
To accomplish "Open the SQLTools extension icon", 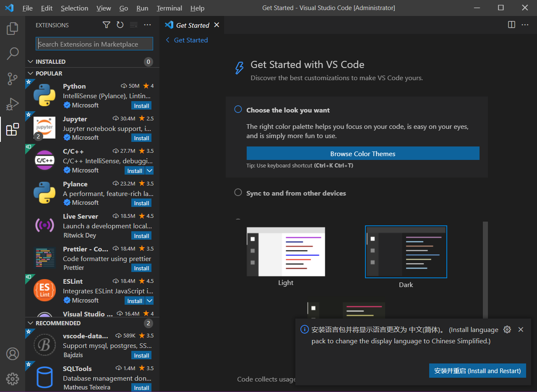I will (x=44, y=377).
